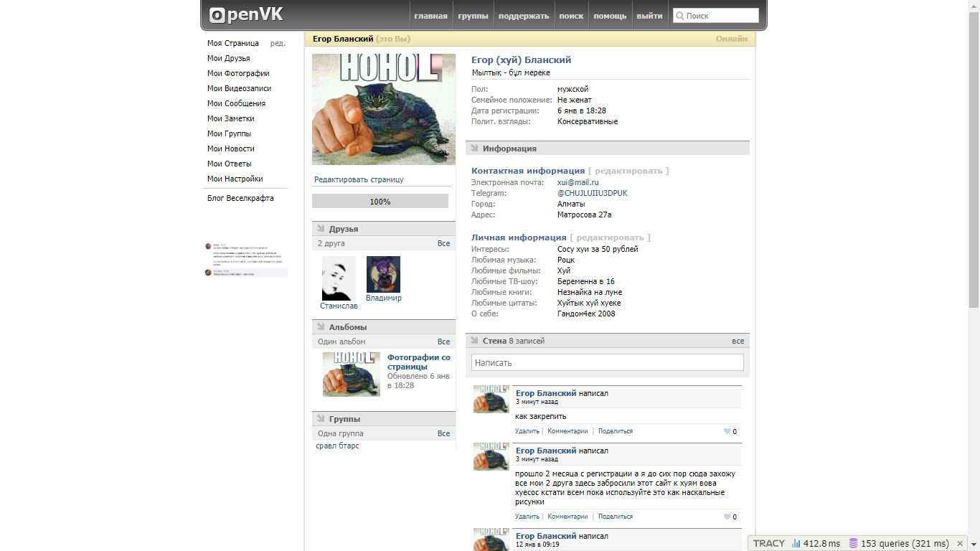The height and width of the screenshot is (551, 980).
Task: Show all albums via Все in Альбомы
Action: [444, 342]
